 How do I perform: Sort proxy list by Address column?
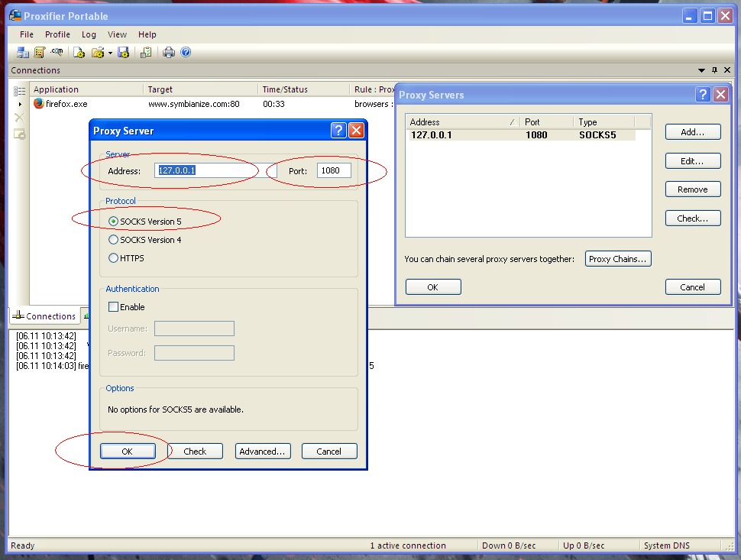click(463, 122)
